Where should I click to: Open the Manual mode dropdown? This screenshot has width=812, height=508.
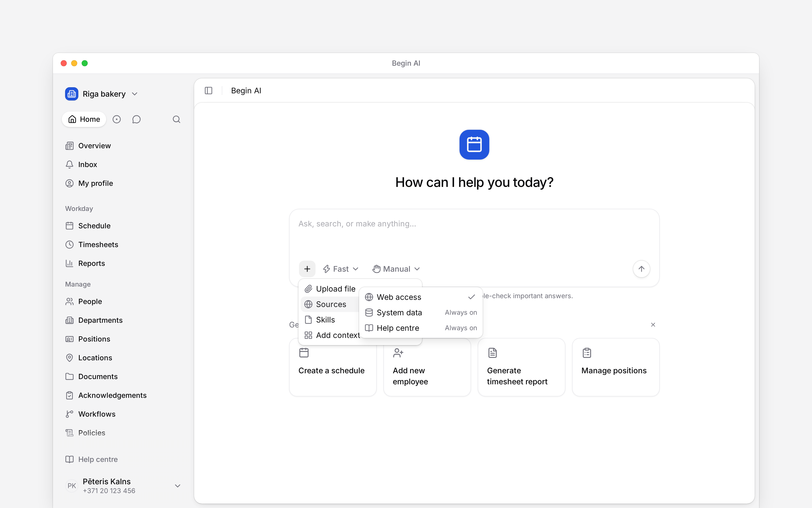[396, 269]
